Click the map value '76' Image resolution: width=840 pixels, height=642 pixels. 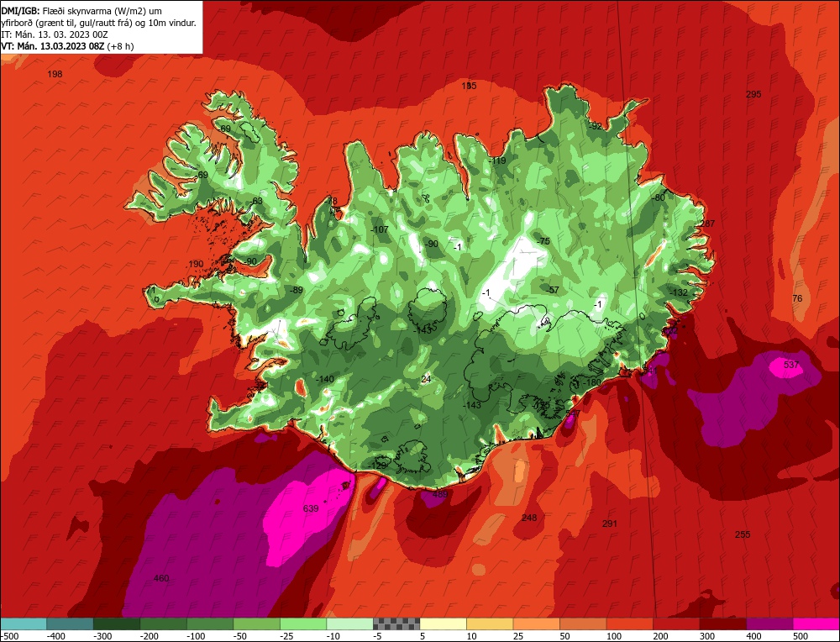coord(797,298)
